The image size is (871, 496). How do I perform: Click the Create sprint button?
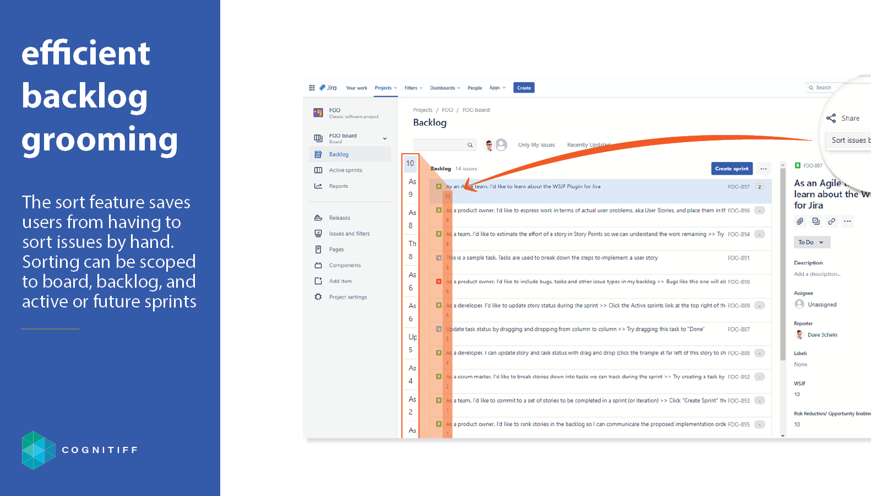point(732,168)
